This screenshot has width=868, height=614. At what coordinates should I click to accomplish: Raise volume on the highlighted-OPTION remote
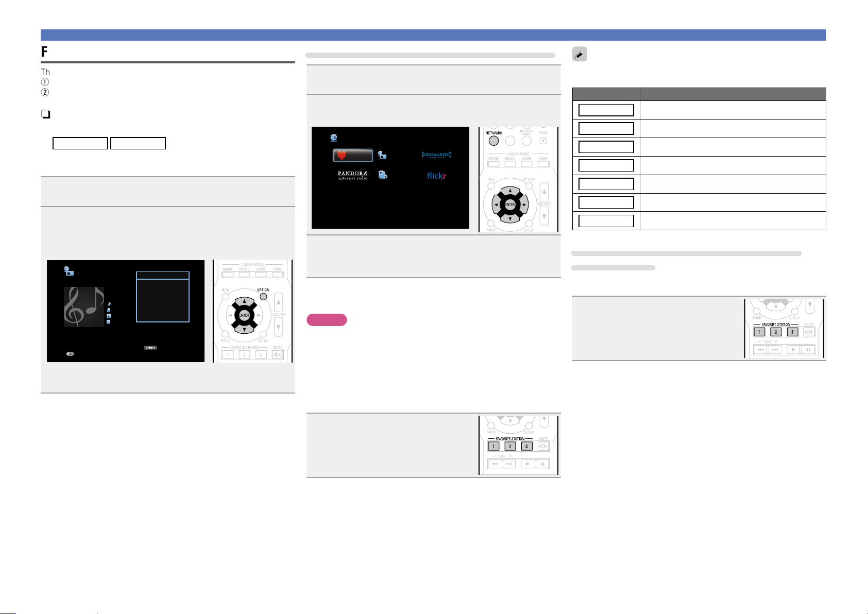tap(278, 302)
